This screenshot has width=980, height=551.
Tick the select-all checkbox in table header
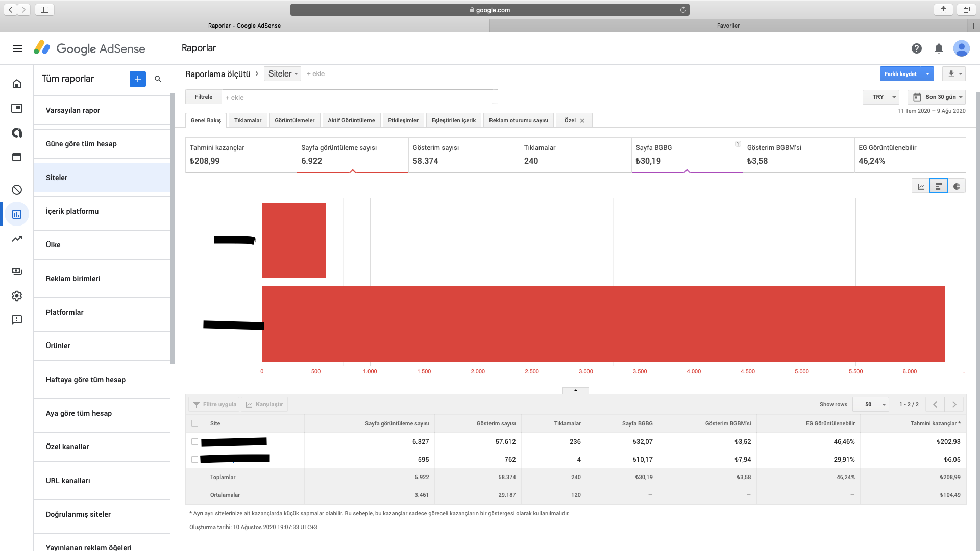194,423
